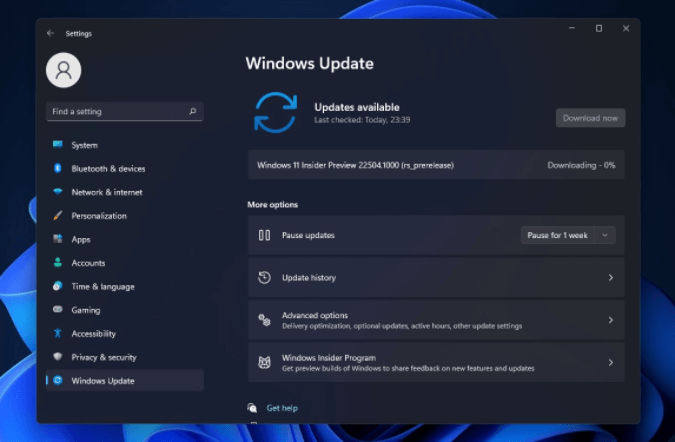Open the Update history row
675x442 pixels.
436,278
